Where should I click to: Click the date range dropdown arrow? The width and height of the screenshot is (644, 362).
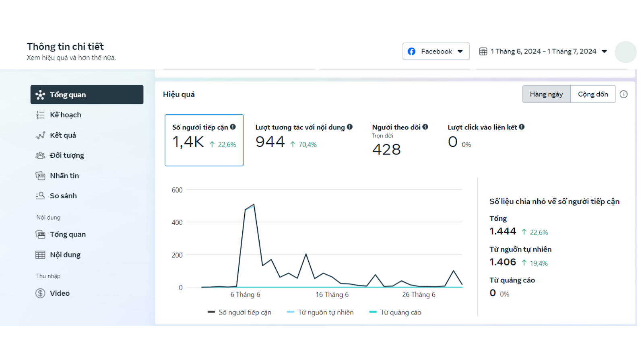tap(604, 51)
